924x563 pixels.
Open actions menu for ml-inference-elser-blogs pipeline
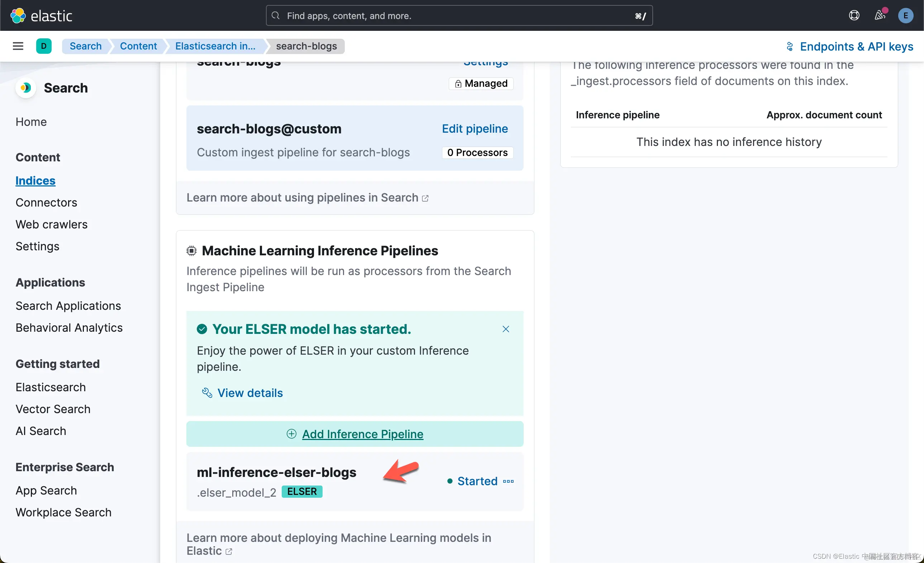(x=508, y=481)
